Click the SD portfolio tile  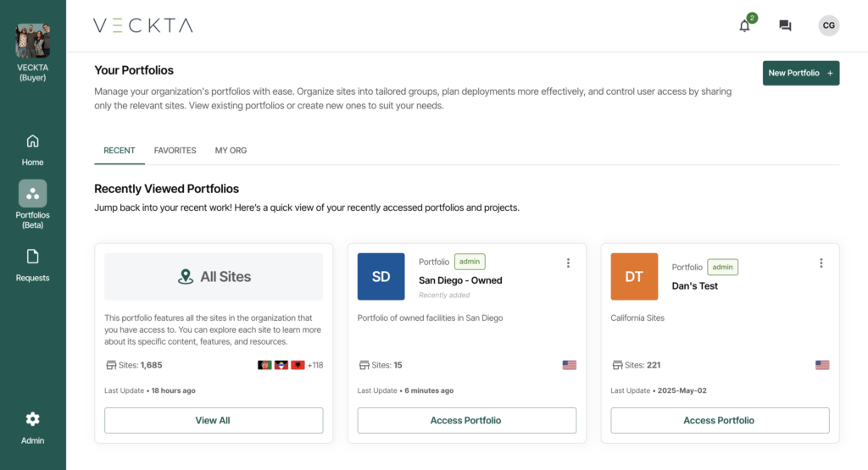tap(381, 276)
